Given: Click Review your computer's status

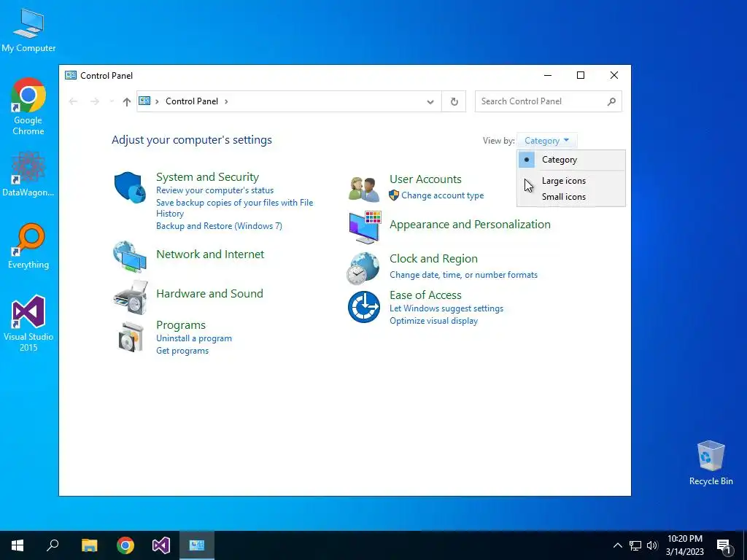Looking at the screenshot, I should click(215, 190).
